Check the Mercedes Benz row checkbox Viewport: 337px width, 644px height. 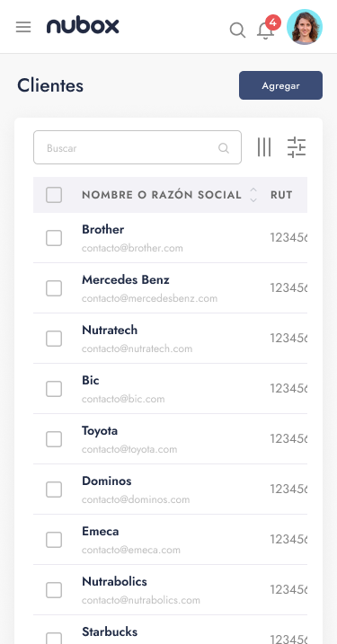[x=54, y=288]
